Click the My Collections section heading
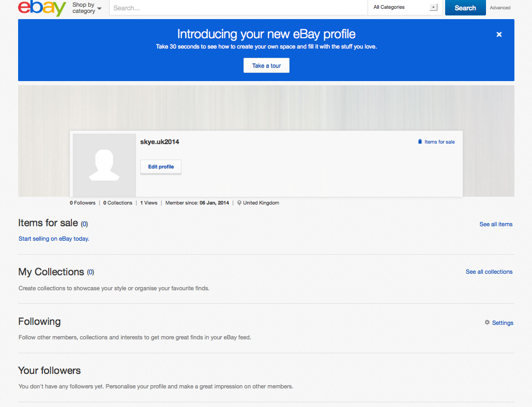This screenshot has width=532, height=407. pos(51,272)
